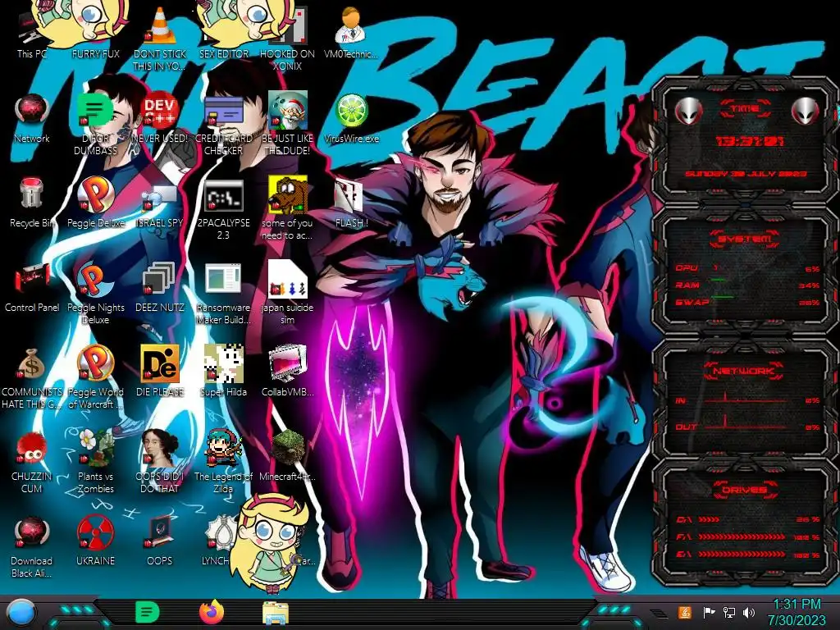Launch Firefox from the taskbar
840x630 pixels.
[x=212, y=612]
